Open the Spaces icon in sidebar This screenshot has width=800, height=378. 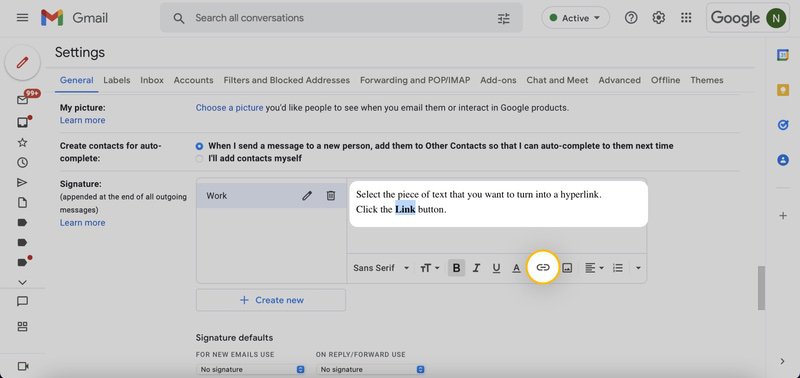tap(22, 326)
